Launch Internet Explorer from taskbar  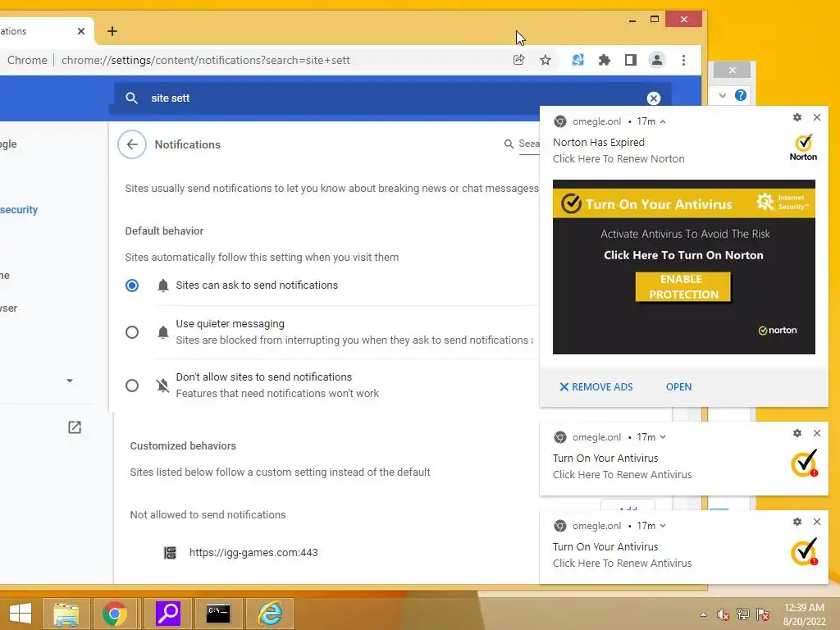[x=270, y=614]
